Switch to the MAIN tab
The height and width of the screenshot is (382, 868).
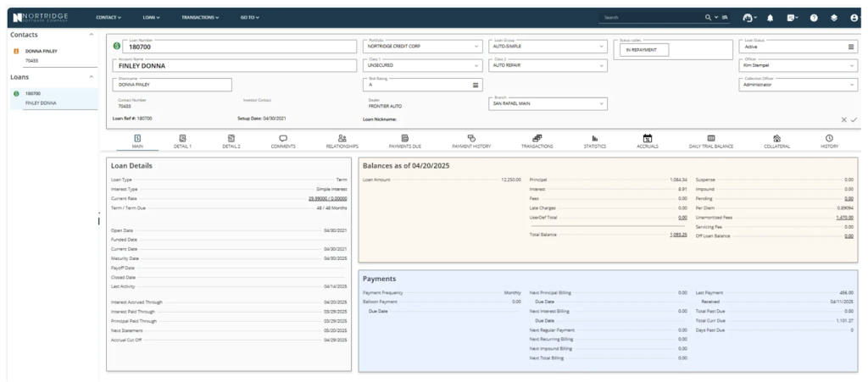click(x=137, y=141)
